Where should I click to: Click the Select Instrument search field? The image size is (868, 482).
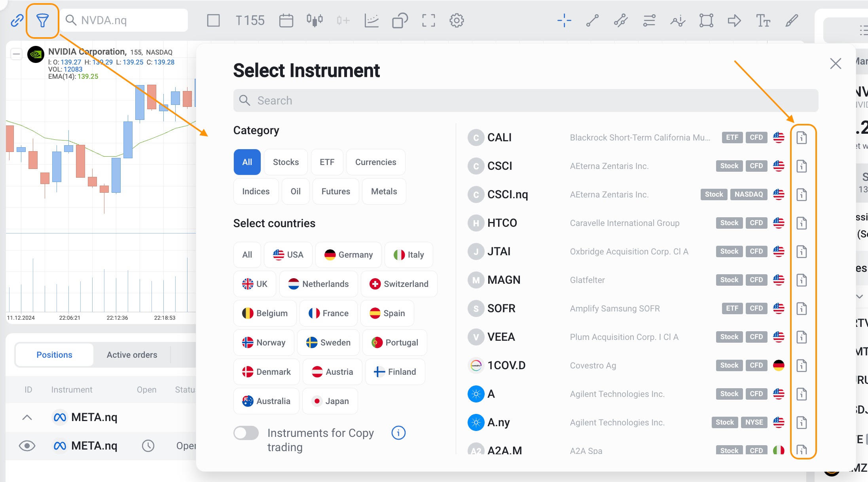(x=525, y=101)
